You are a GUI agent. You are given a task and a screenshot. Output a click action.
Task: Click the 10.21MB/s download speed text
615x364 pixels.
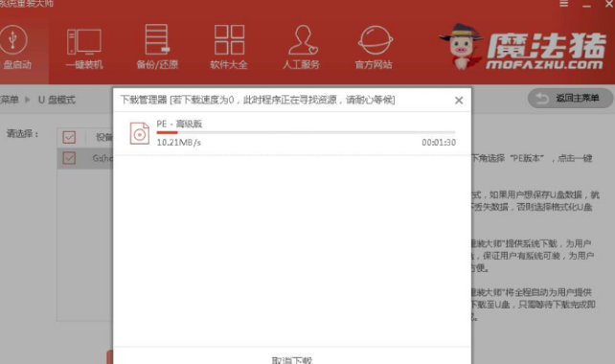coord(179,143)
